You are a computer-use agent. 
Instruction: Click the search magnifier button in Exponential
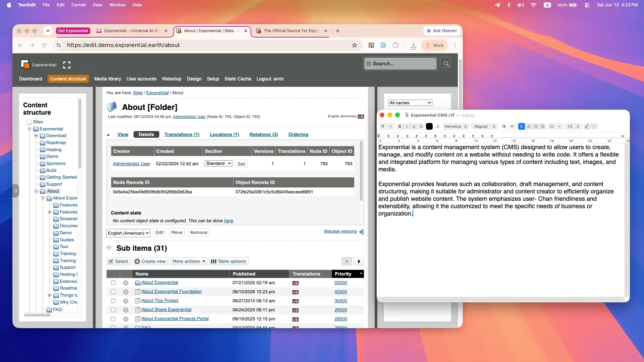click(x=446, y=63)
